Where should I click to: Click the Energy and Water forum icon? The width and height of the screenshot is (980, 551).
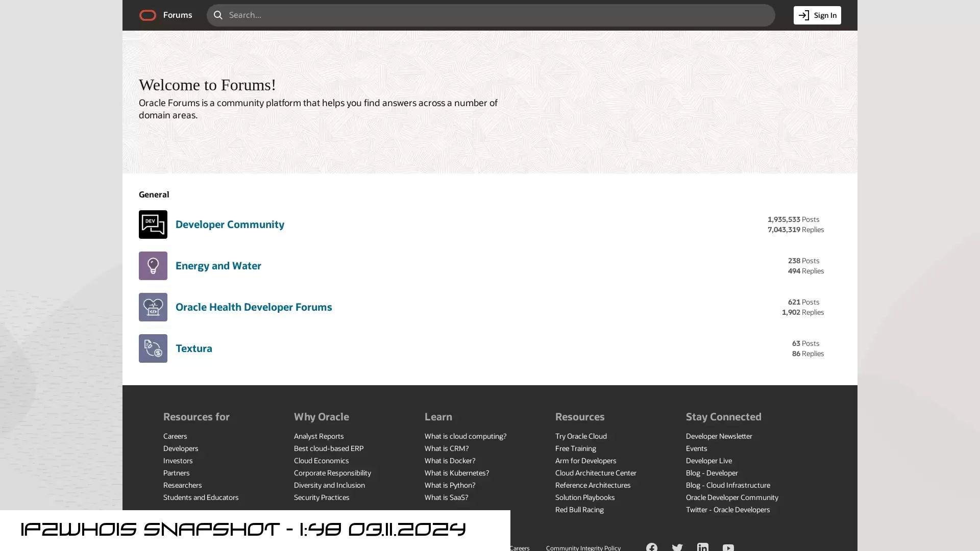pyautogui.click(x=153, y=265)
